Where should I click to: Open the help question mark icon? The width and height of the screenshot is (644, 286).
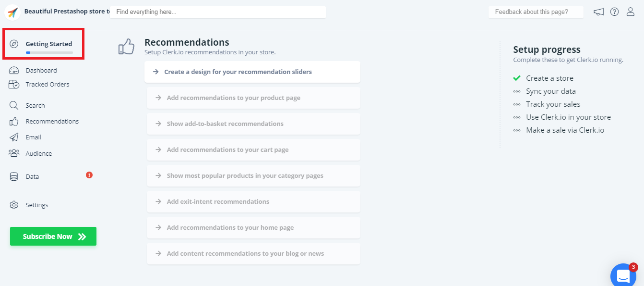(x=614, y=12)
